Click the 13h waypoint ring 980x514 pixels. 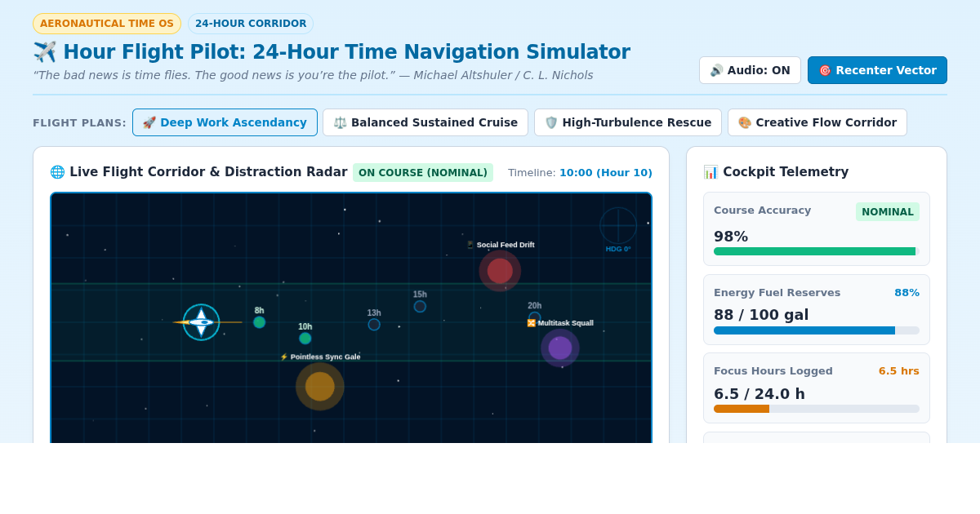[x=374, y=325]
